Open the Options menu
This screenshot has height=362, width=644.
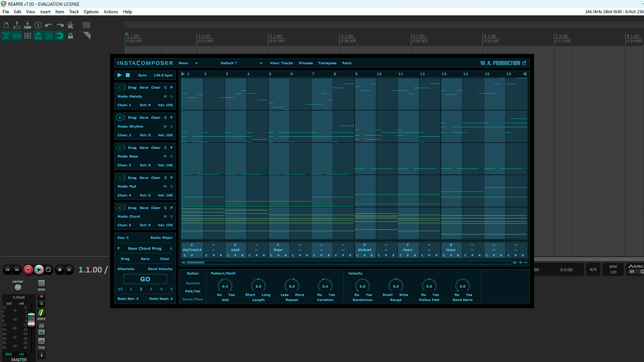[x=91, y=12]
